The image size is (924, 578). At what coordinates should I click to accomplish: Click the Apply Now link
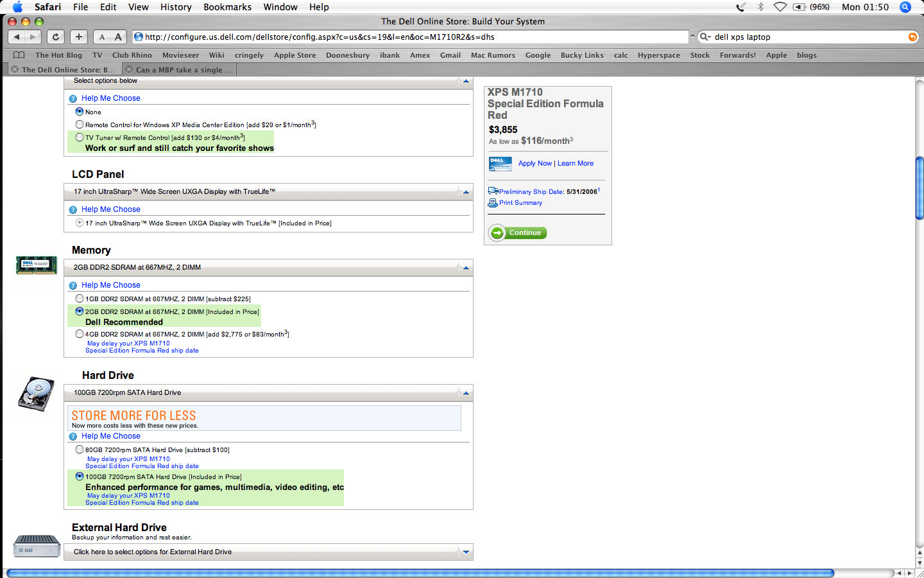(x=535, y=164)
